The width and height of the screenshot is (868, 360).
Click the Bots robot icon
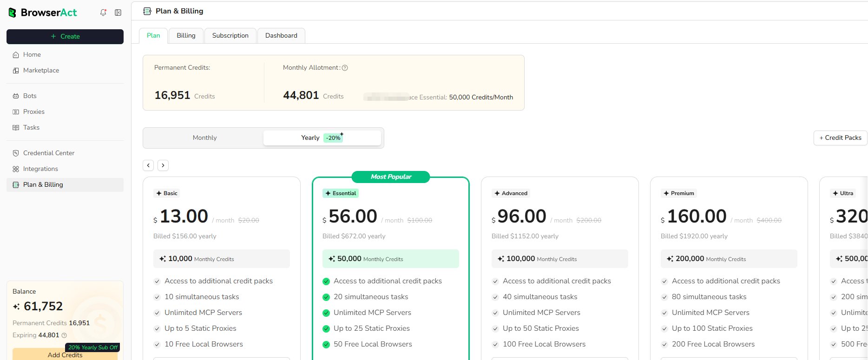(16, 96)
